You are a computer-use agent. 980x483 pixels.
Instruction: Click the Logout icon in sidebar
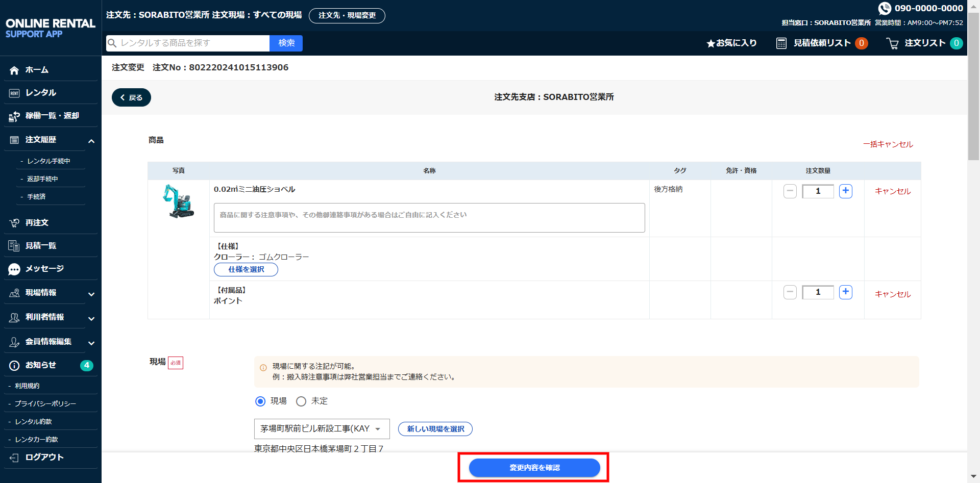(x=14, y=457)
